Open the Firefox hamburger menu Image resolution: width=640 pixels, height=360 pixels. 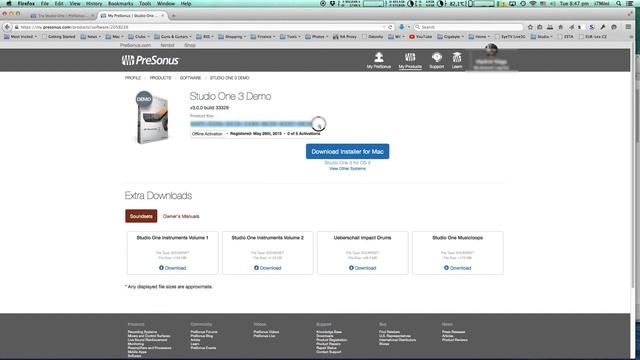pos(629,27)
